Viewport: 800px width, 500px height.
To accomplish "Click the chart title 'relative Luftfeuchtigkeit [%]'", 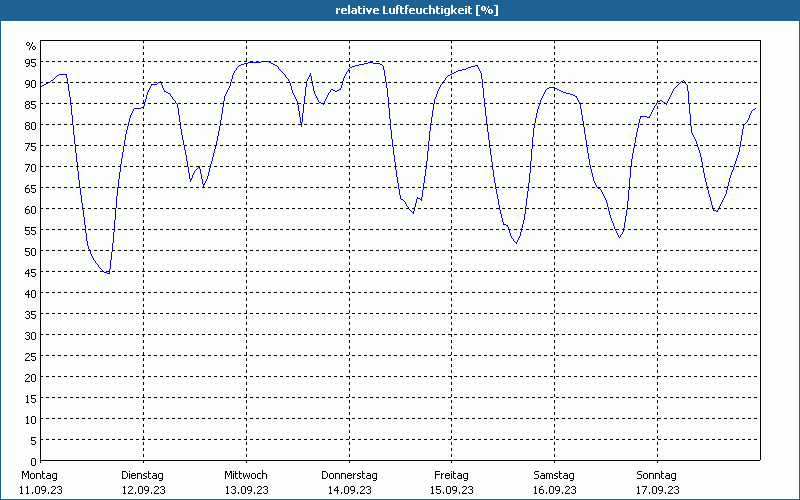I will point(417,10).
